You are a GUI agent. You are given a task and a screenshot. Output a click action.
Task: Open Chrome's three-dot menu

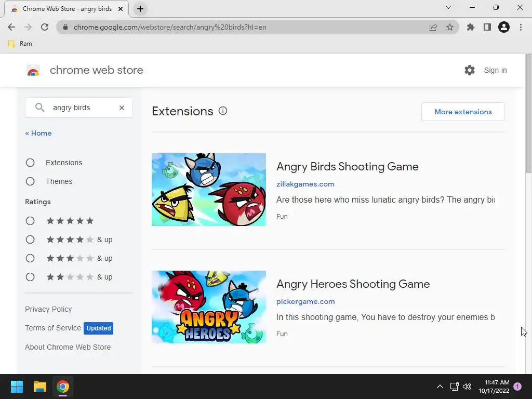pos(521,27)
